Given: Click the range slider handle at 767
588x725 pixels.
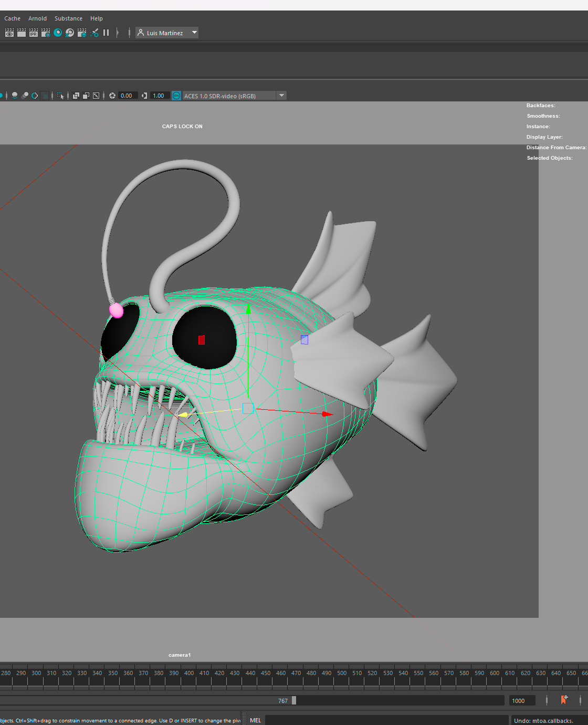Looking at the screenshot, I should tap(294, 700).
